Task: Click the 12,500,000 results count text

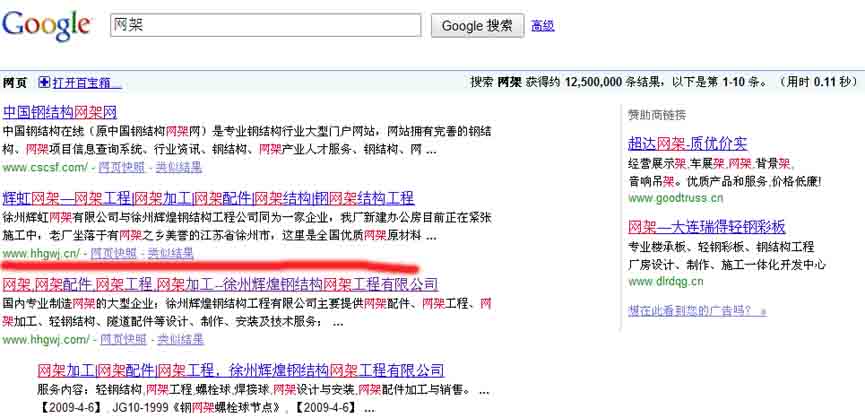Action: (x=594, y=83)
